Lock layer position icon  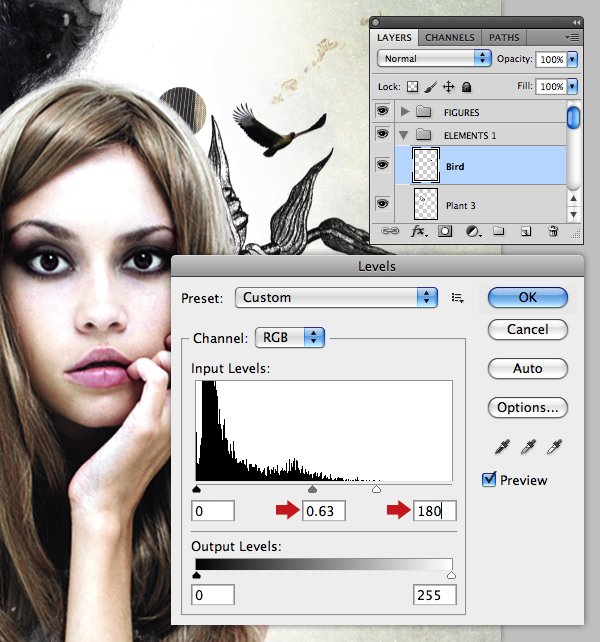pos(448,87)
